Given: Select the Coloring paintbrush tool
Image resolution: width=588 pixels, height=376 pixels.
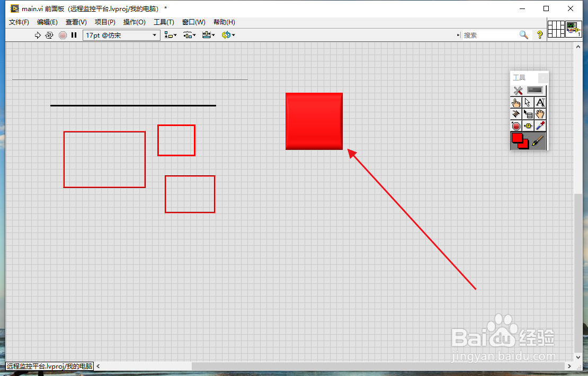Looking at the screenshot, I should pyautogui.click(x=538, y=141).
